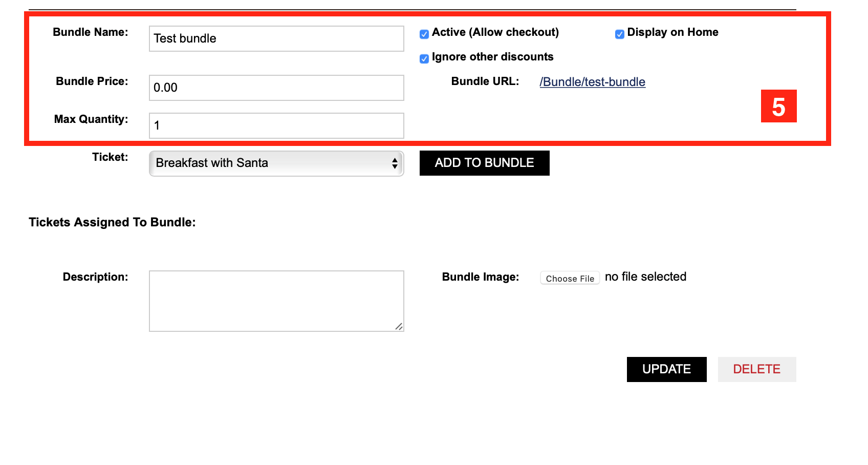Click the "no file selected" text
Viewport: 868px width, 465px height.
(x=645, y=277)
